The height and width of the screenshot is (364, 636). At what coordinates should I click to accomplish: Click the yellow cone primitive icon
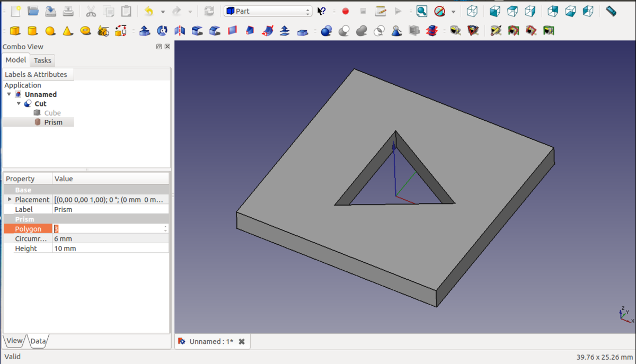(67, 31)
